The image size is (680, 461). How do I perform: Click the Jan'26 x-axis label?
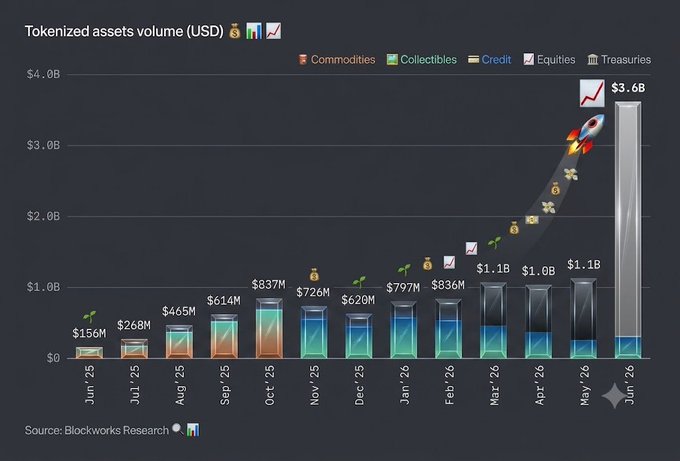[x=404, y=385]
